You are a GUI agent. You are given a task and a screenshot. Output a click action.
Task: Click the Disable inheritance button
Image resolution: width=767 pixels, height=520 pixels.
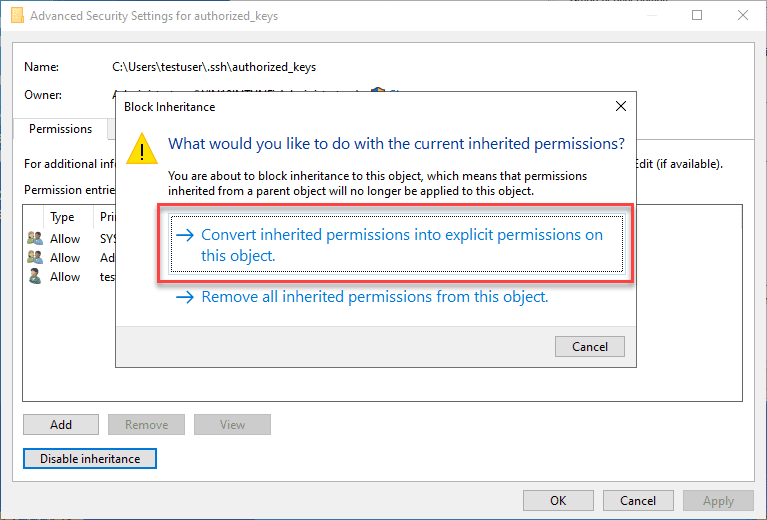pyautogui.click(x=89, y=459)
